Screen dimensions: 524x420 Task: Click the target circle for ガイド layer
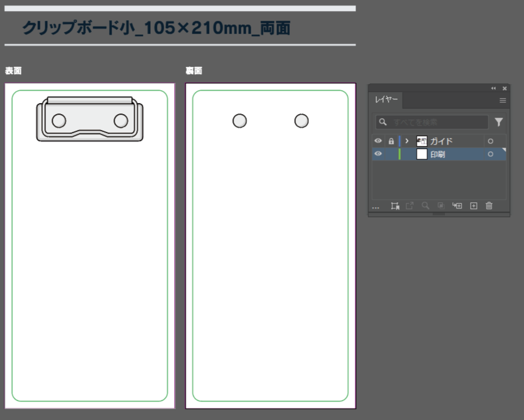tap(490, 141)
